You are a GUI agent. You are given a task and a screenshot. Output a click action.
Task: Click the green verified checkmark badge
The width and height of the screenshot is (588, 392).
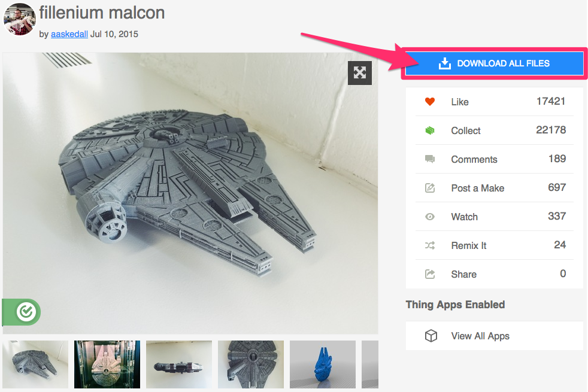[x=26, y=312]
